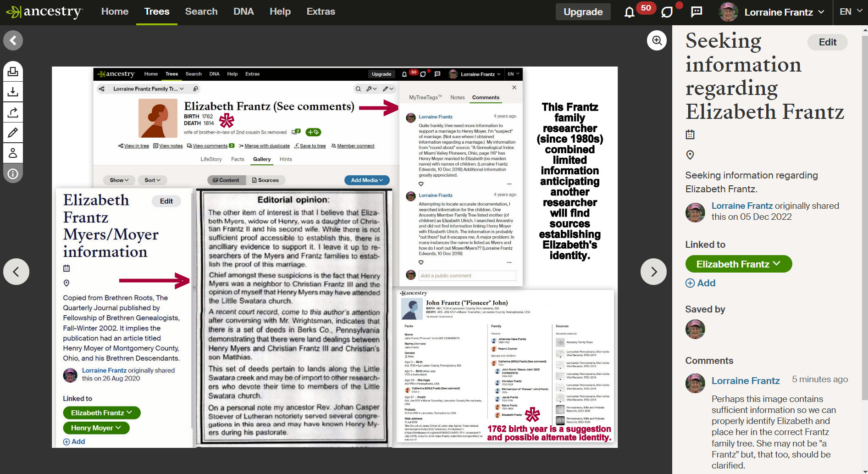
Task: Open the DNA menu
Action: (x=243, y=11)
